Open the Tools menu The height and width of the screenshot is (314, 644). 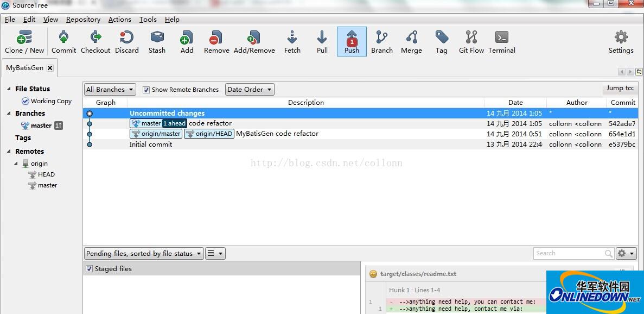coord(148,20)
